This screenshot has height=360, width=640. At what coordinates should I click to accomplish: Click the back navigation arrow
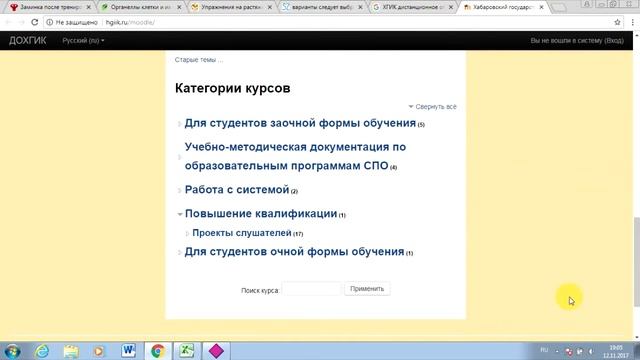8,22
